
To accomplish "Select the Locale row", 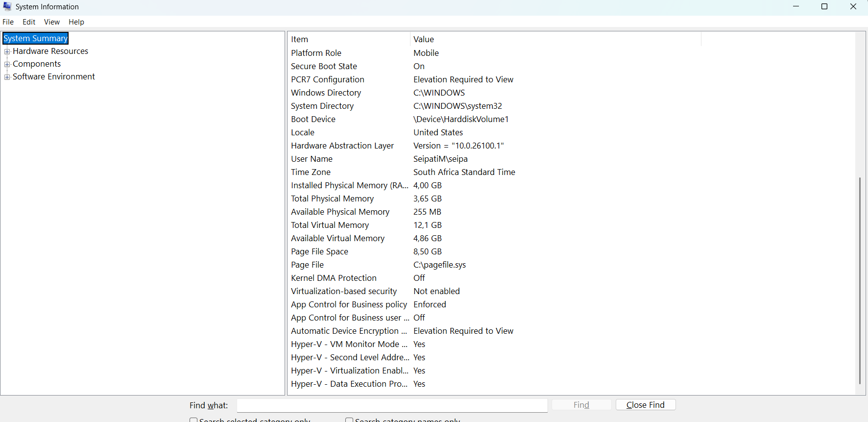I will point(495,132).
